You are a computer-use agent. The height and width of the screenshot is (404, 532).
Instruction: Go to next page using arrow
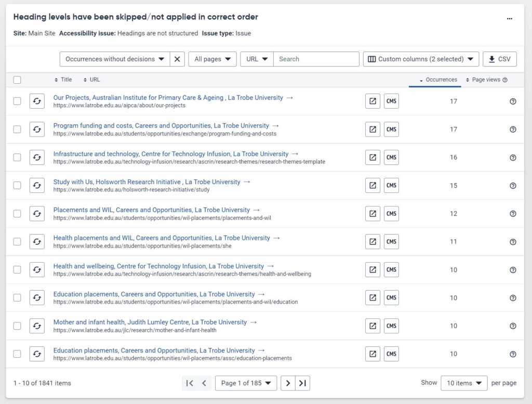tap(288, 383)
